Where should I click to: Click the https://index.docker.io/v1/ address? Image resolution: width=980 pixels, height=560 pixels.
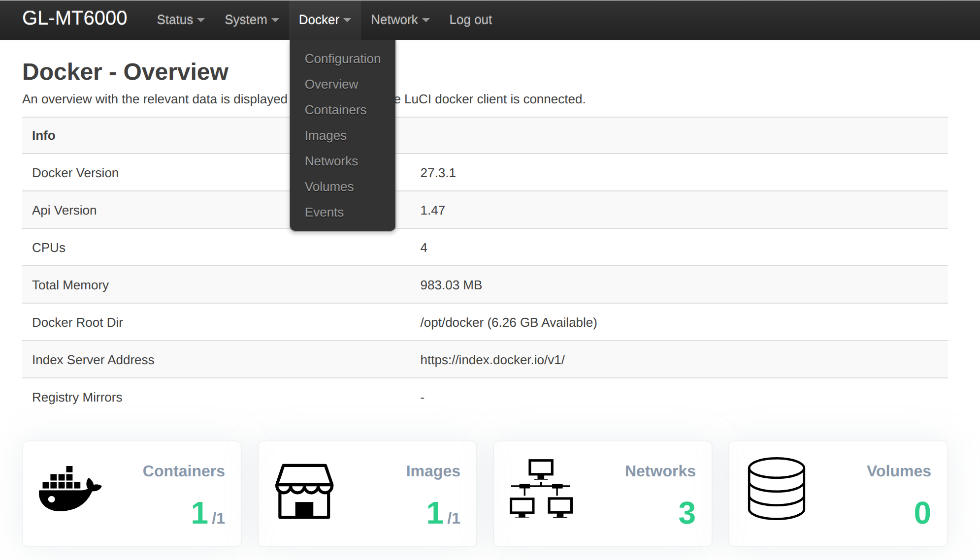click(x=492, y=360)
